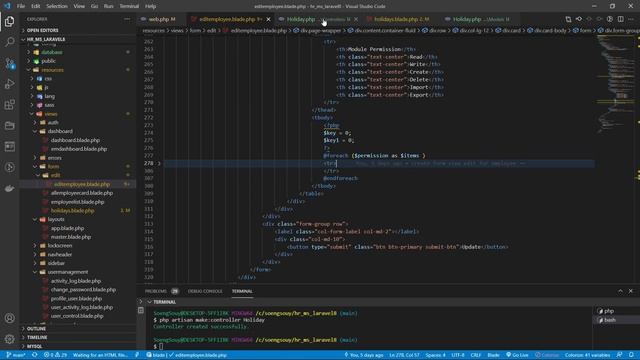The image size is (640, 360).
Task: Click the editor more actions ellipsis
Action: click(x=631, y=19)
